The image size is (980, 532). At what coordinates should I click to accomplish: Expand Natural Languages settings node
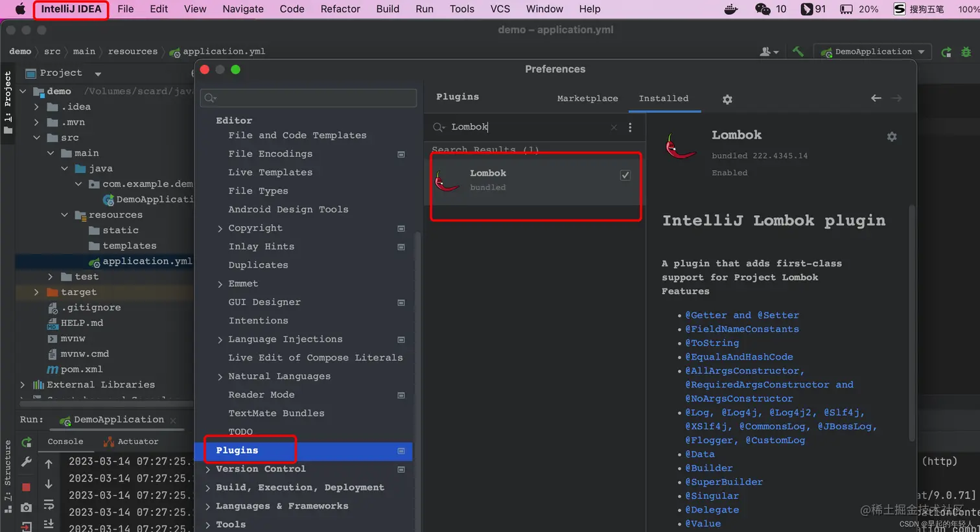pyautogui.click(x=220, y=377)
